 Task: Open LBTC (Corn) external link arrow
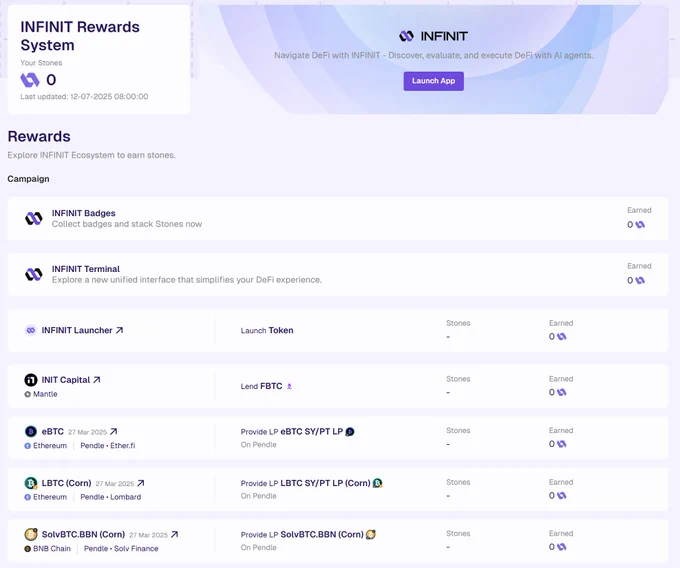point(141,483)
